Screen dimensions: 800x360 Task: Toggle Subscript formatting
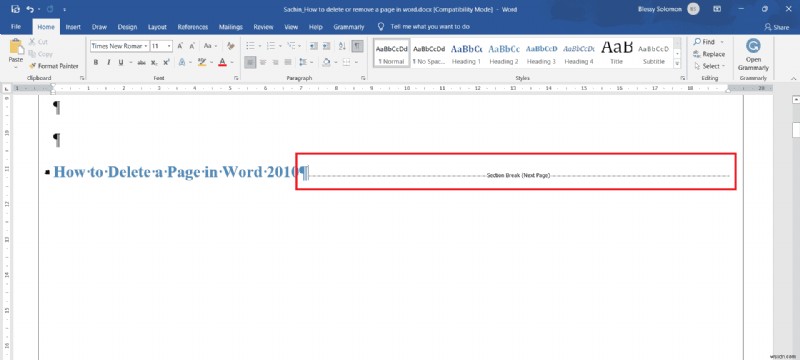point(154,62)
